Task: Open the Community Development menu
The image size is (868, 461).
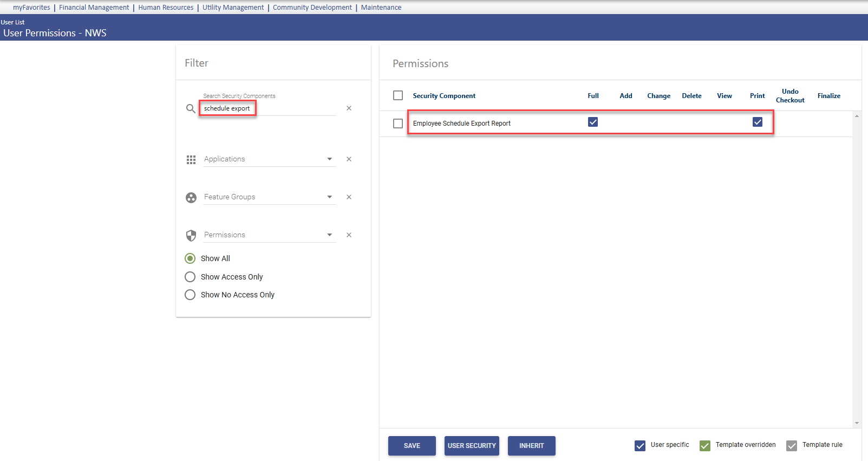Action: (312, 8)
